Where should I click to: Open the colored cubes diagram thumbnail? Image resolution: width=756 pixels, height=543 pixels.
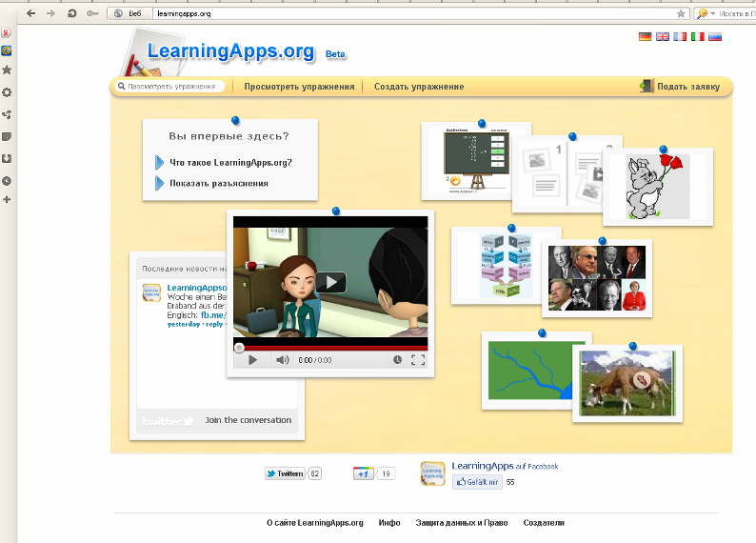[498, 265]
